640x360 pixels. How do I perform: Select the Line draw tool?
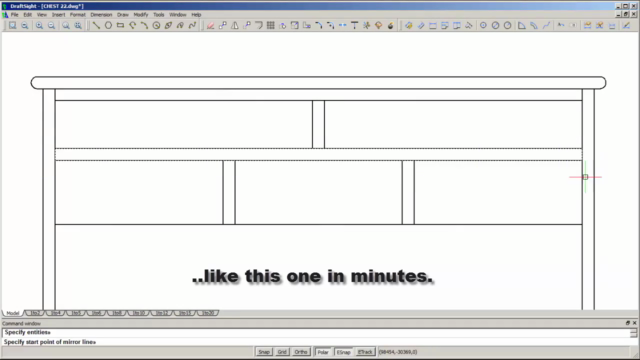[x=96, y=25]
